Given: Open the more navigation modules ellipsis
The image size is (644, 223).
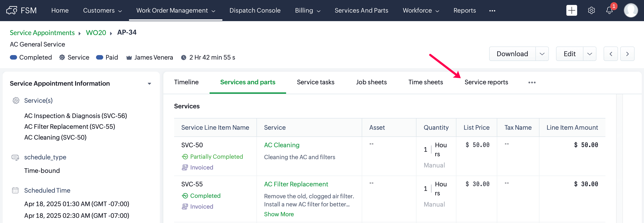Looking at the screenshot, I should (x=492, y=11).
